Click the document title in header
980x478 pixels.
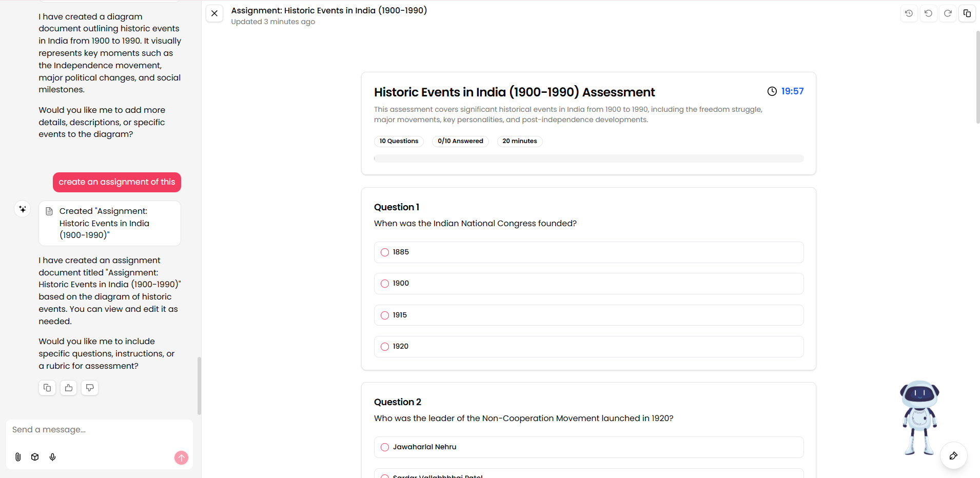click(x=329, y=10)
